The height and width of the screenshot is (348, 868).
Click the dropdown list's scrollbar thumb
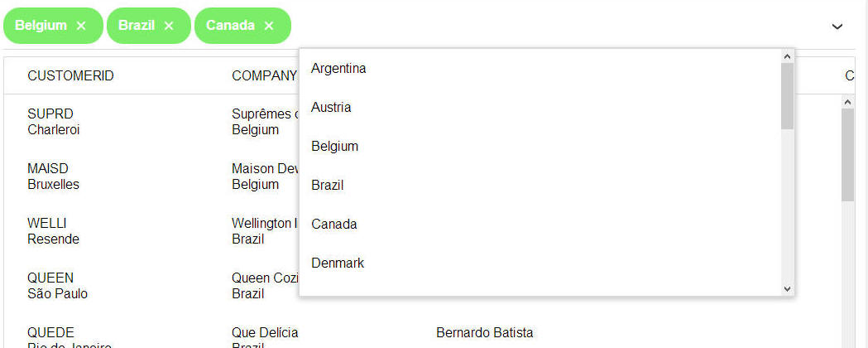(787, 96)
